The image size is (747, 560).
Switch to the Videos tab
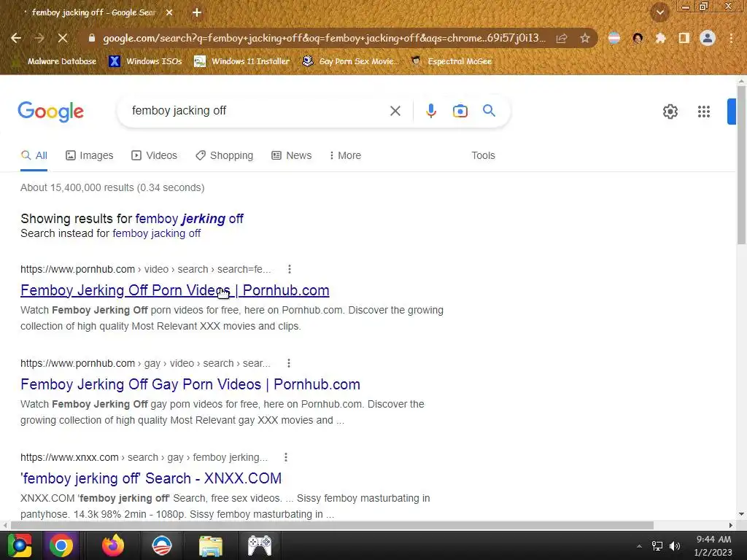pyautogui.click(x=155, y=156)
